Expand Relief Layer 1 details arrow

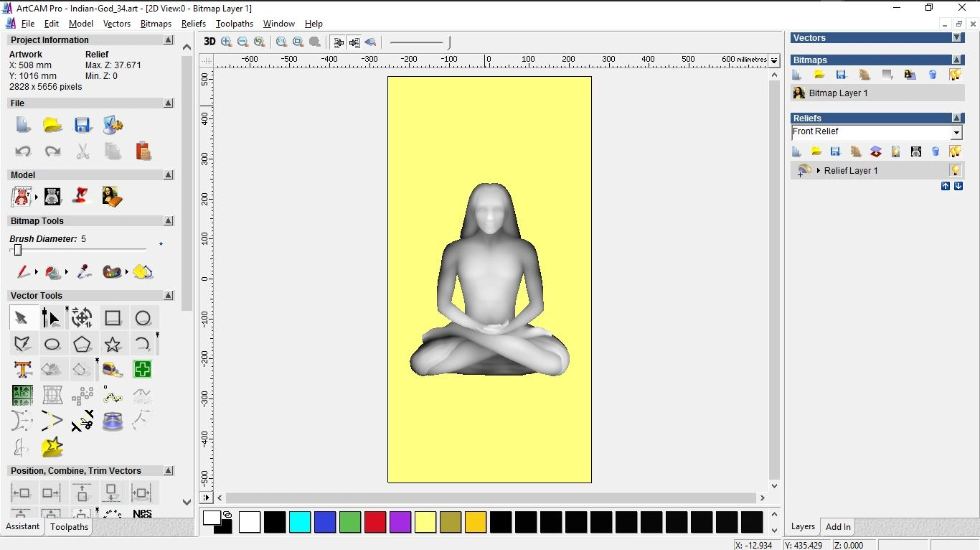pyautogui.click(x=819, y=170)
